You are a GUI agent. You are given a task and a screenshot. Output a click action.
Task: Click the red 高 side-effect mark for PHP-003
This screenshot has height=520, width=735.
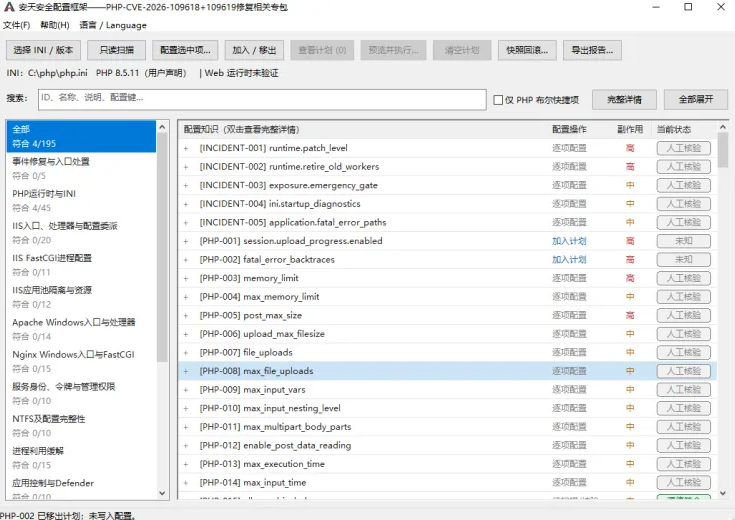630,278
